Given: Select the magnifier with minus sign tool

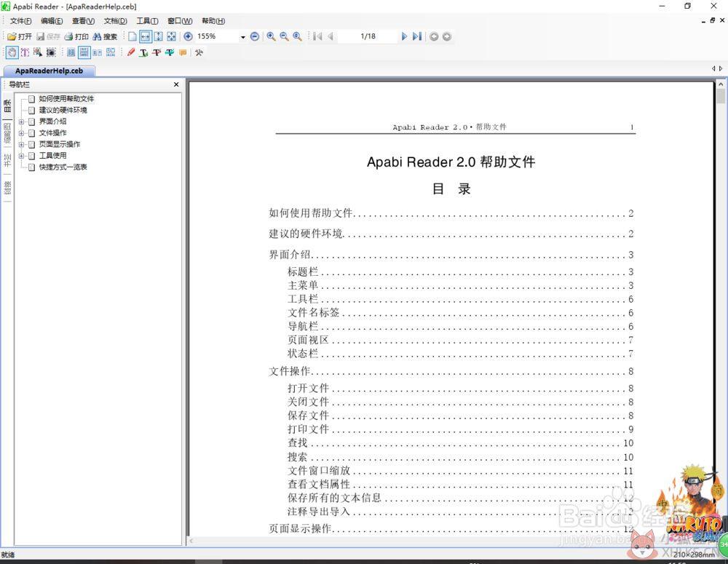Looking at the screenshot, I should 284,36.
